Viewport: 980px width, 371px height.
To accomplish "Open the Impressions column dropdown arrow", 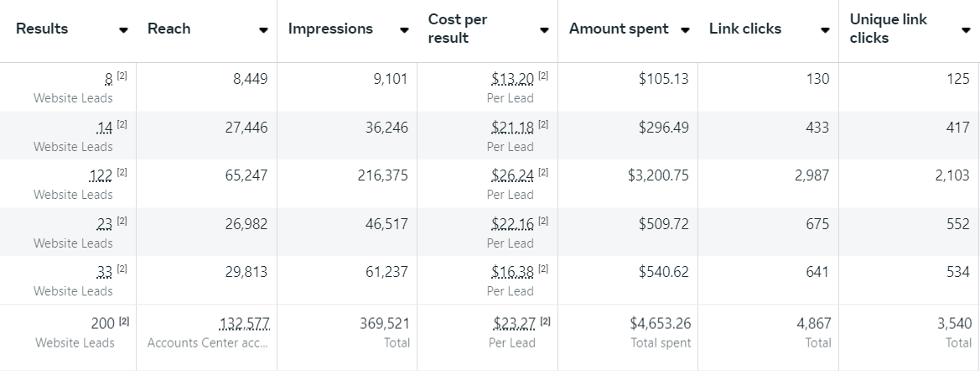I will pyautogui.click(x=404, y=30).
